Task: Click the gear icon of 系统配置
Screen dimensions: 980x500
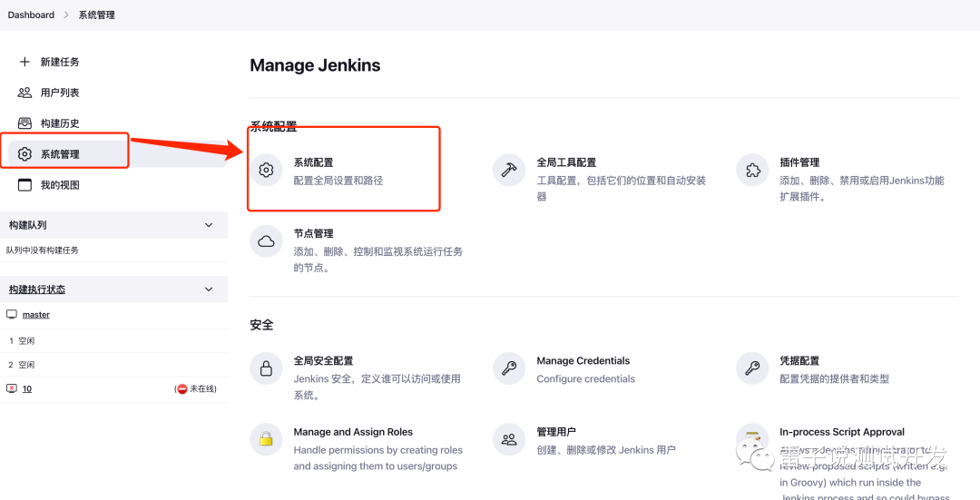Action: [x=266, y=170]
